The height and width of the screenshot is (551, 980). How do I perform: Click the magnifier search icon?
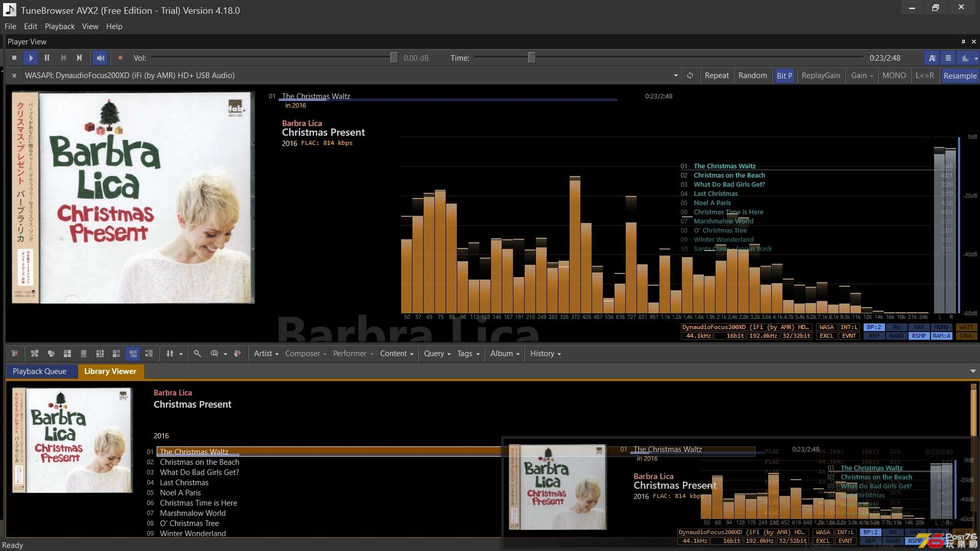(x=198, y=354)
